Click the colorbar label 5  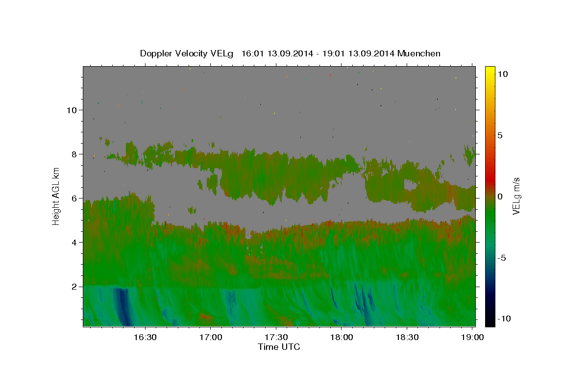pyautogui.click(x=500, y=135)
